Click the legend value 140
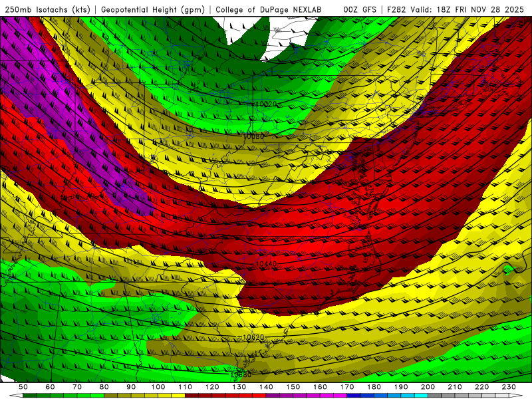 pos(266,387)
